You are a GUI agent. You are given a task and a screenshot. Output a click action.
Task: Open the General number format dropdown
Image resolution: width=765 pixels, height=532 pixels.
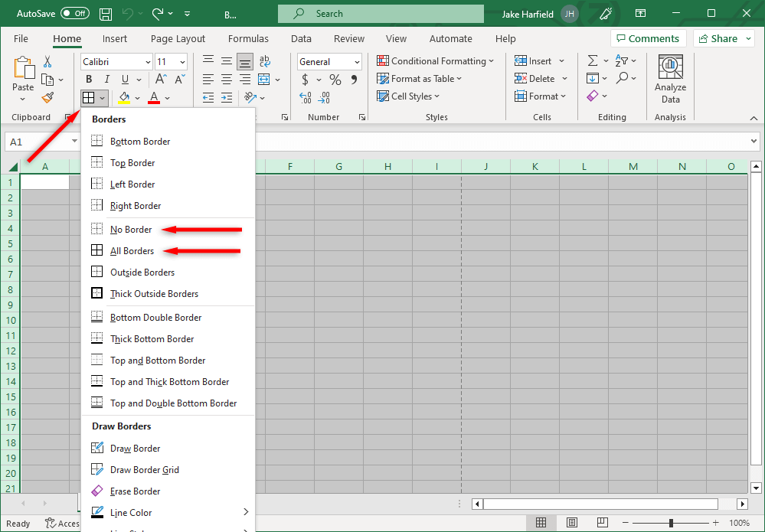pyautogui.click(x=356, y=61)
